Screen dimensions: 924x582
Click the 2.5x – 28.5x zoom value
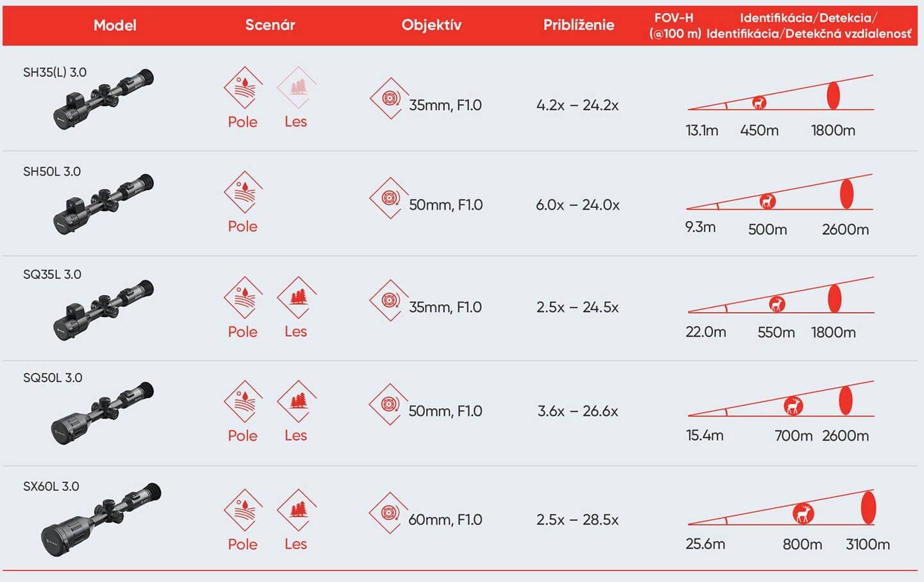tap(577, 520)
